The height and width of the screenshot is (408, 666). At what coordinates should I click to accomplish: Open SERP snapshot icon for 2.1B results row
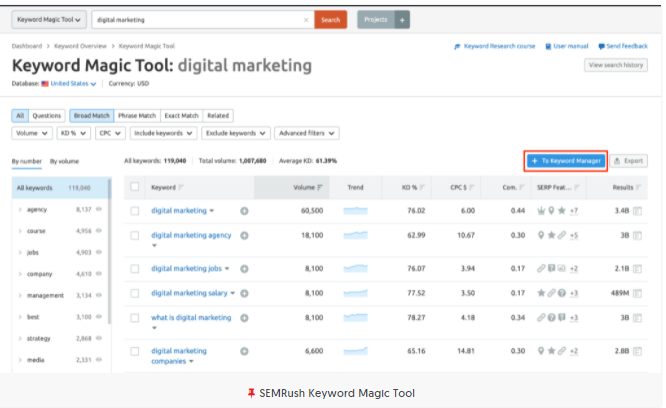coord(637,269)
